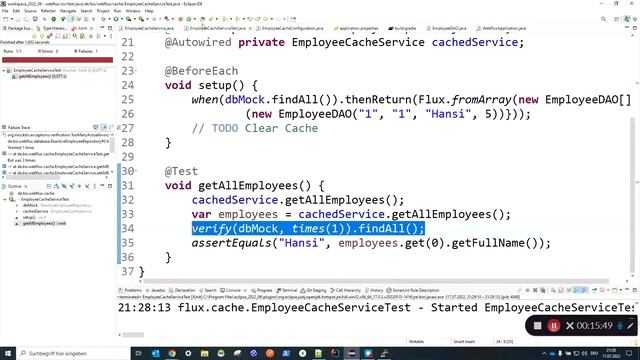Open the Run dropdown arrow in toolbar
The width and height of the screenshot is (640, 360).
point(121,19)
